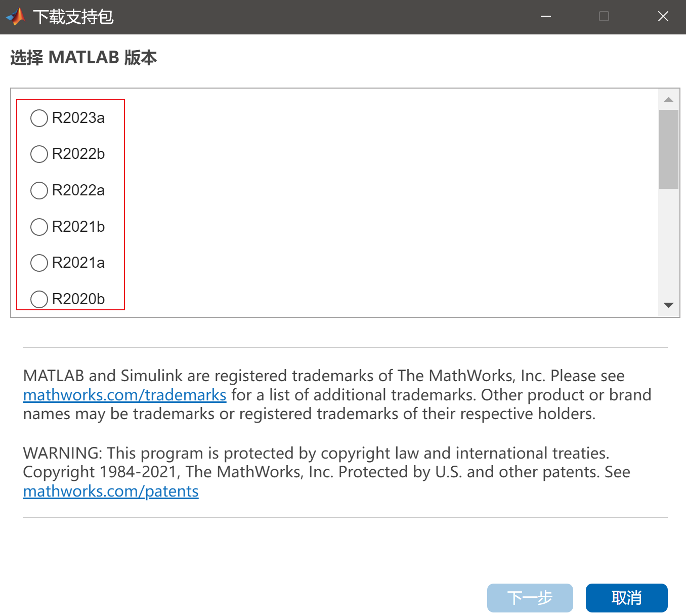Click the scrollbar up arrow
686x616 pixels.
tap(669, 100)
